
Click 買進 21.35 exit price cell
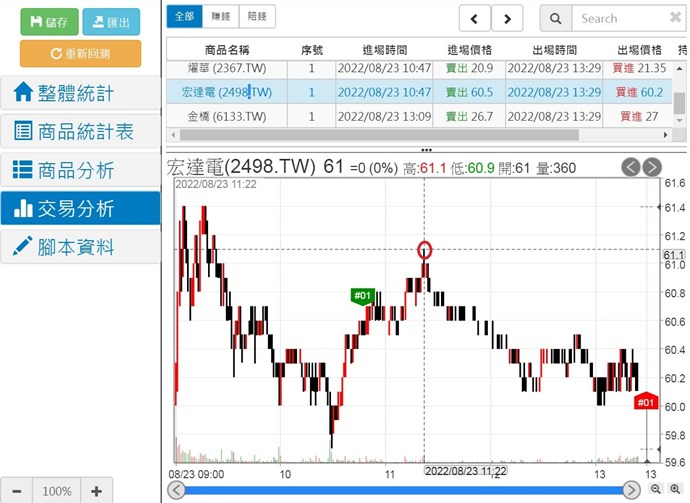pos(639,68)
